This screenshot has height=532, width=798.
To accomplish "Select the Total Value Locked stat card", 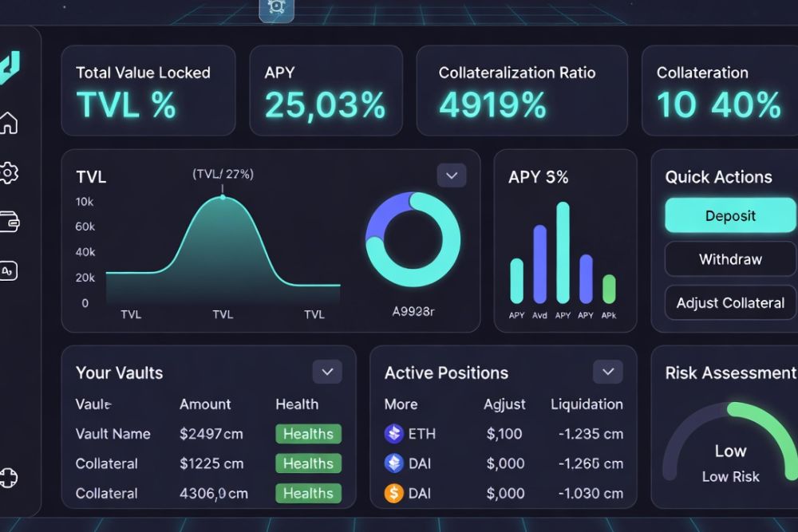I will [x=148, y=90].
